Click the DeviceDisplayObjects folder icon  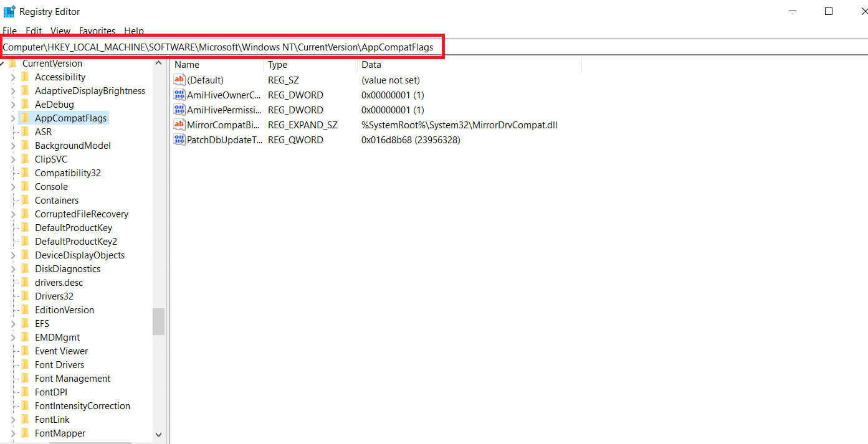(25, 255)
